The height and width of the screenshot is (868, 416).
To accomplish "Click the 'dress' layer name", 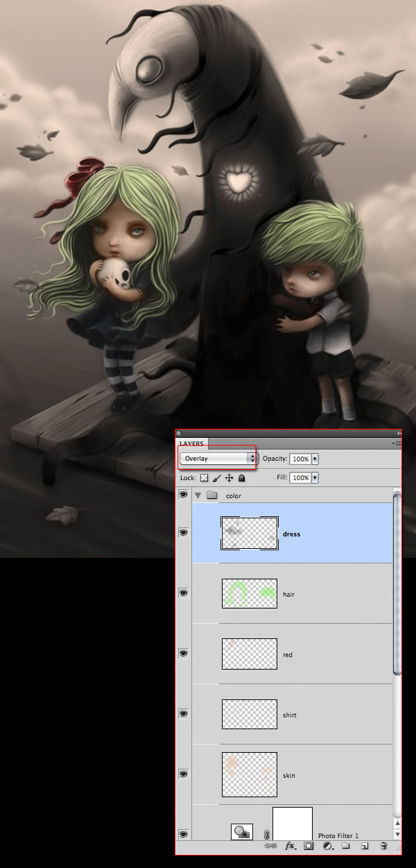I will pos(291,534).
